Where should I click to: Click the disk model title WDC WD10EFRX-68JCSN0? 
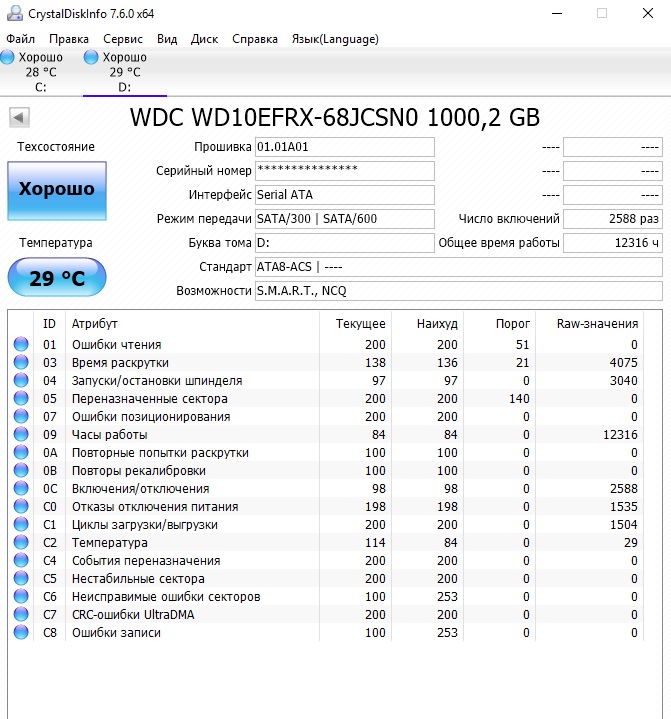coord(274,117)
